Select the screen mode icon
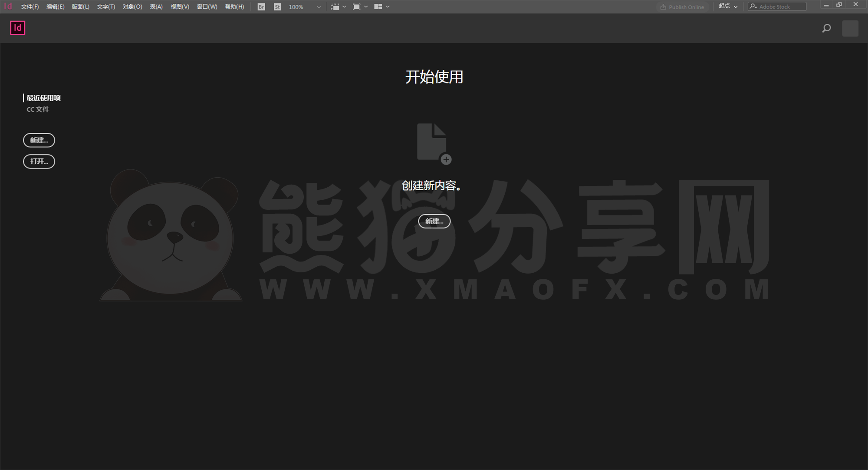 tap(357, 7)
